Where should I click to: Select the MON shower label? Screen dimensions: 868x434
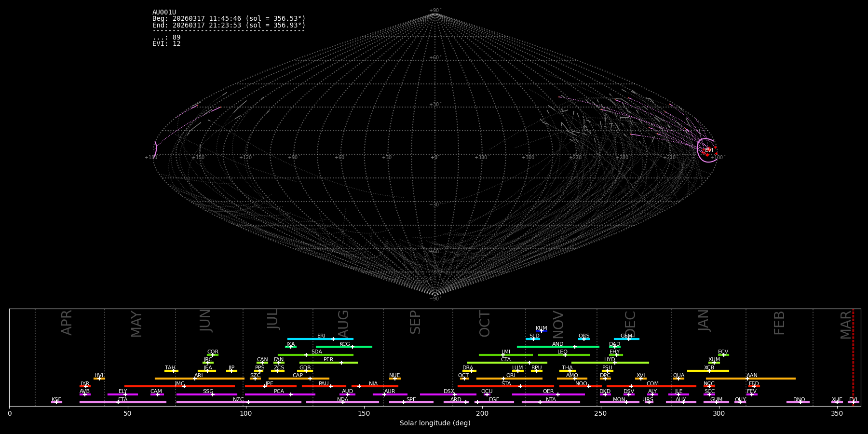619,400
